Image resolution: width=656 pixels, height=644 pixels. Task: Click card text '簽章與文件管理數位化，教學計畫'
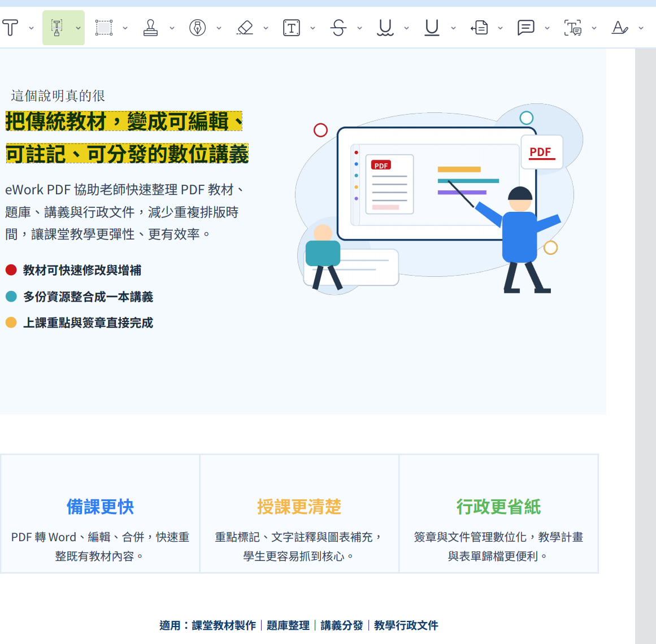click(498, 537)
